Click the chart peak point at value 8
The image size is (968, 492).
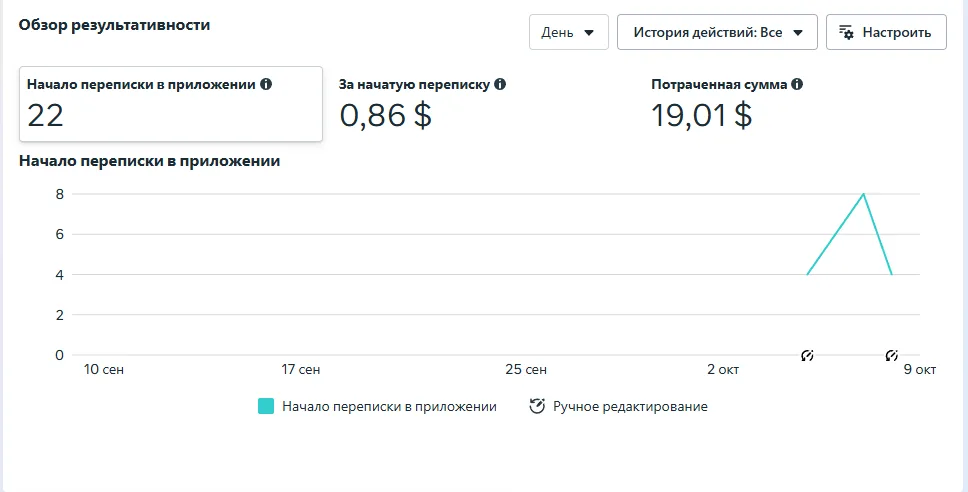tap(863, 194)
